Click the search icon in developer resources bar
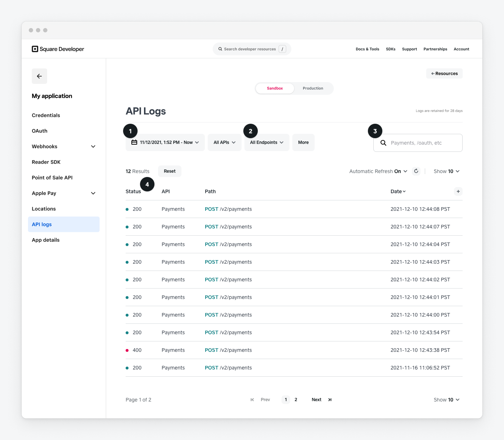The height and width of the screenshot is (440, 504). pyautogui.click(x=220, y=49)
